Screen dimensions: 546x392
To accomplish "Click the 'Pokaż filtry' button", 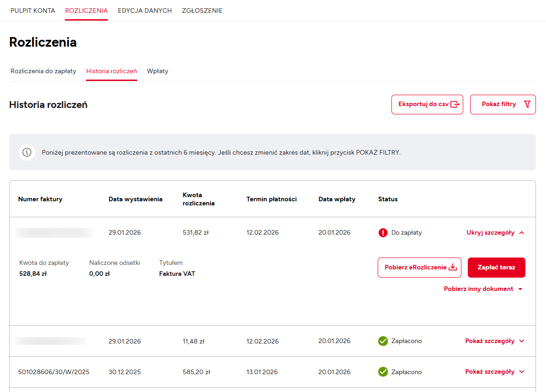I will click(x=503, y=104).
